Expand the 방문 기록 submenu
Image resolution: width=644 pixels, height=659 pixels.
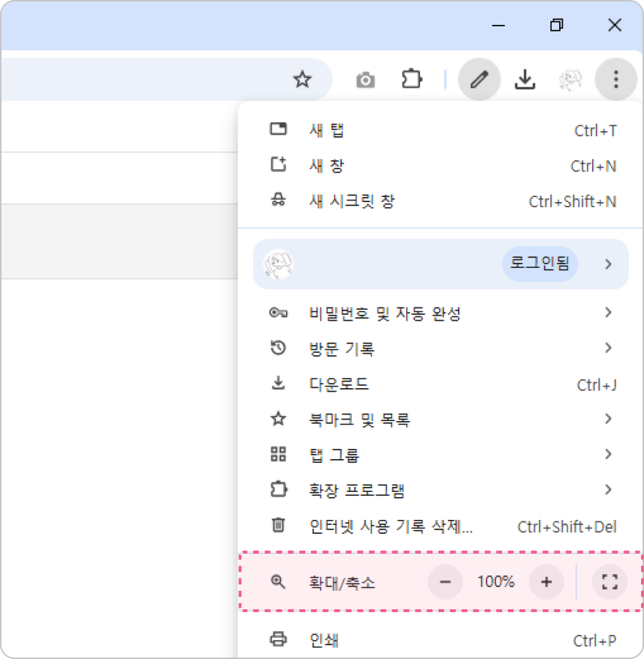[x=439, y=349]
